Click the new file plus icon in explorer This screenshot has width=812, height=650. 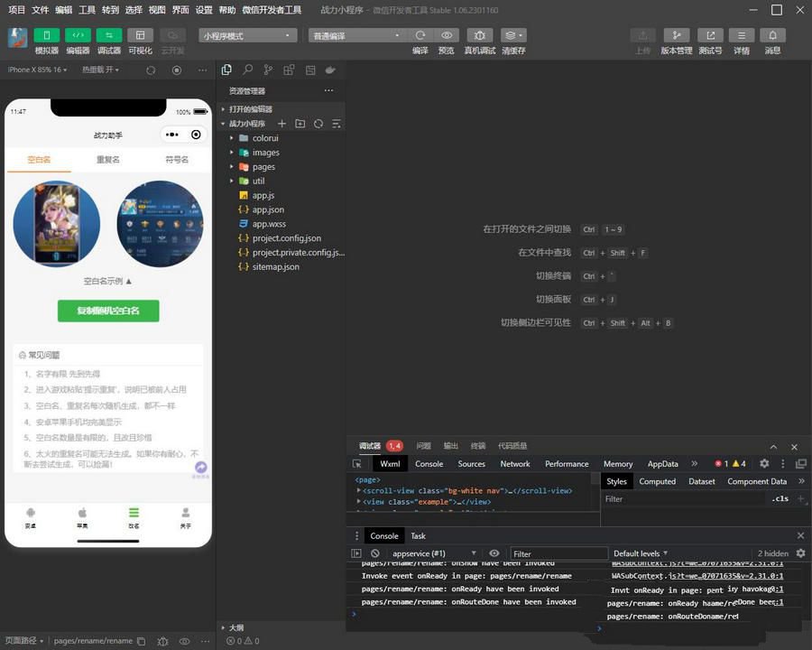tap(281, 124)
